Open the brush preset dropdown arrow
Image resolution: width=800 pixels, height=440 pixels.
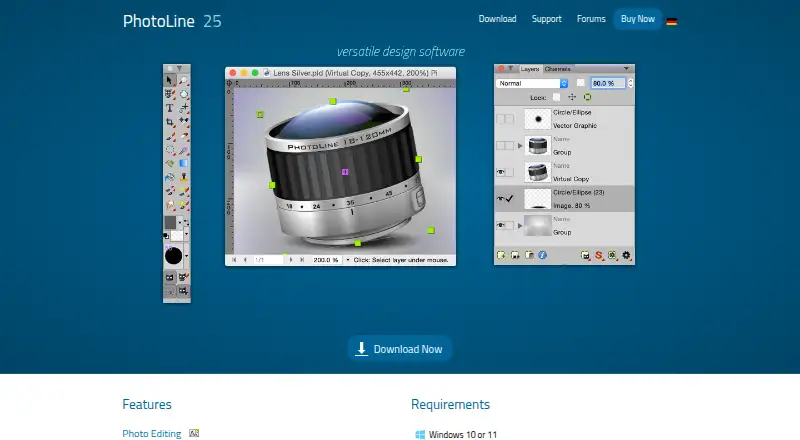pyautogui.click(x=186, y=256)
